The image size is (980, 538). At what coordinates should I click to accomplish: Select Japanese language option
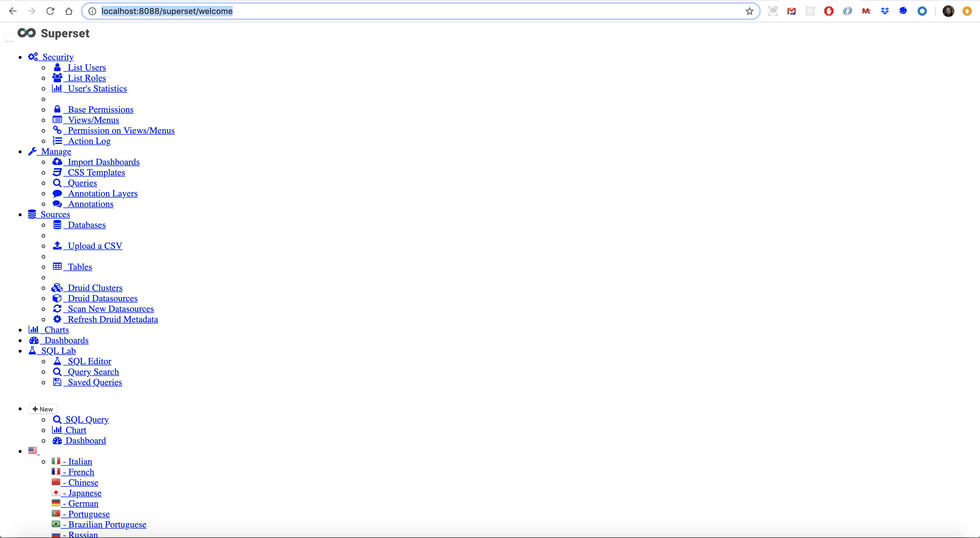[x=85, y=493]
